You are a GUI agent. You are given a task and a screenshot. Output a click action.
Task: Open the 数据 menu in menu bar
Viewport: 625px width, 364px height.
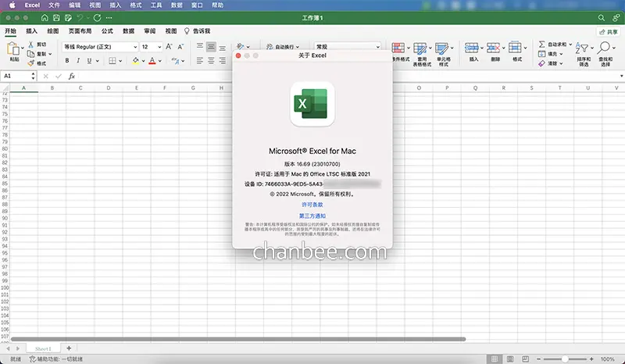[x=177, y=5]
